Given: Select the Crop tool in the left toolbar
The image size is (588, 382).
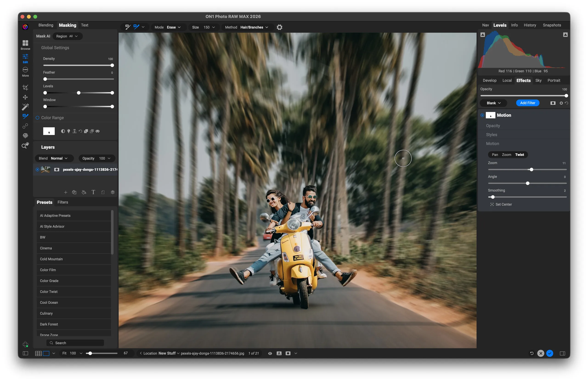Looking at the screenshot, I should (25, 87).
